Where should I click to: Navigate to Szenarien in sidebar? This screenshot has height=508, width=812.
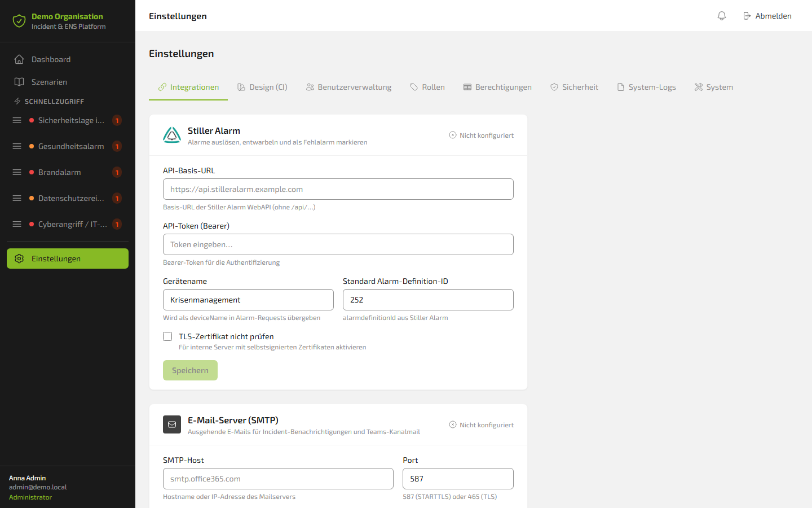[68, 82]
